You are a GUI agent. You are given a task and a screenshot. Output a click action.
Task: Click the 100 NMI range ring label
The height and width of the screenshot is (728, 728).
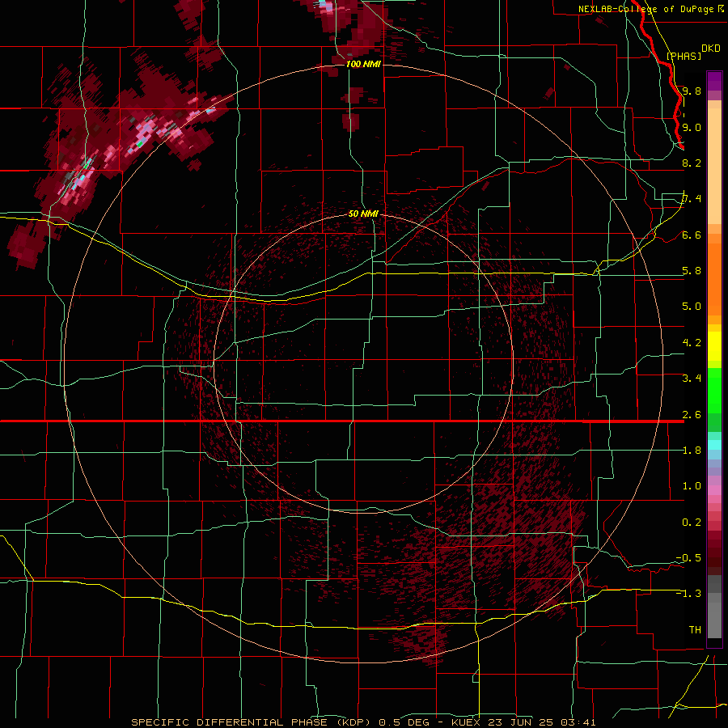click(363, 64)
